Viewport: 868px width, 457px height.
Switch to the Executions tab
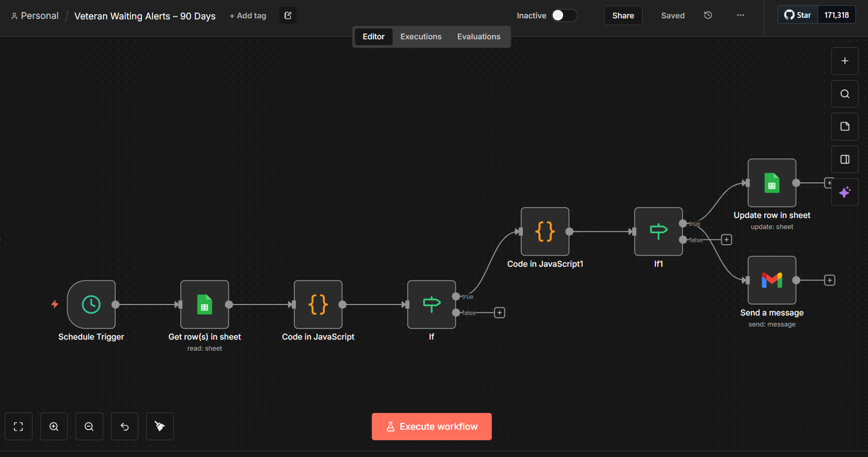tap(421, 37)
